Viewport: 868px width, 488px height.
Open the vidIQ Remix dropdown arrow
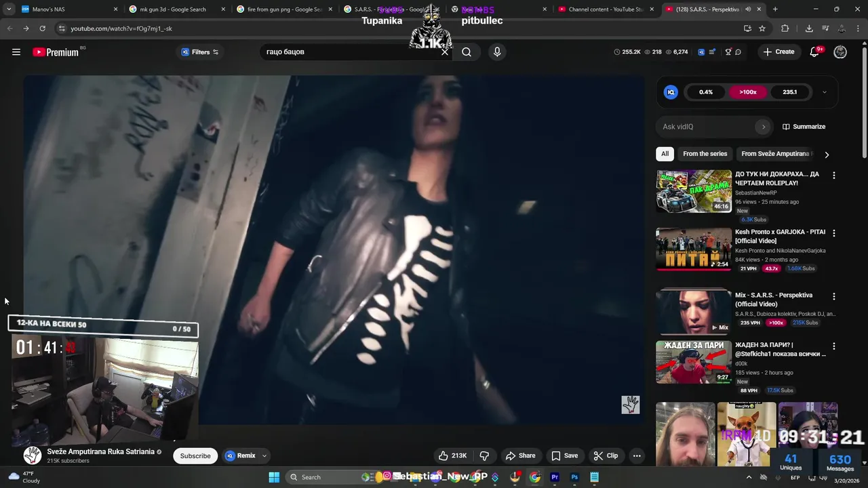click(x=264, y=456)
